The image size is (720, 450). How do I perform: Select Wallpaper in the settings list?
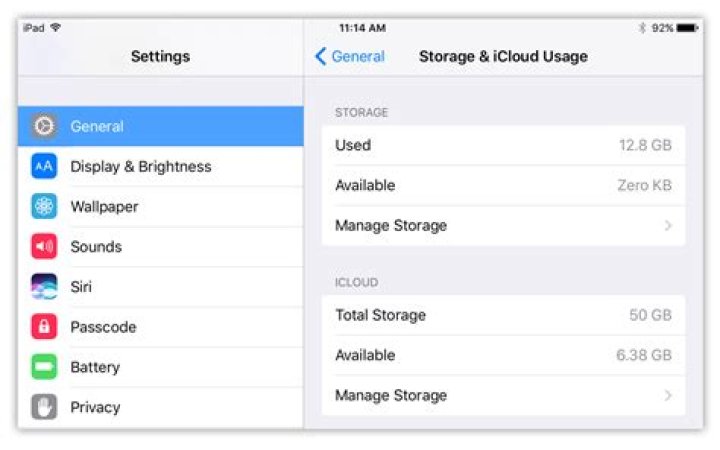[105, 207]
